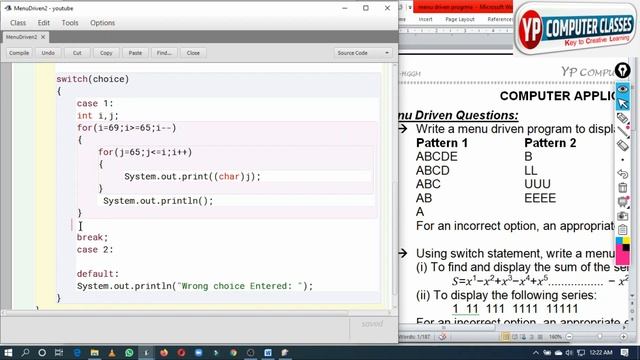Open the notification center icon

point(624,352)
